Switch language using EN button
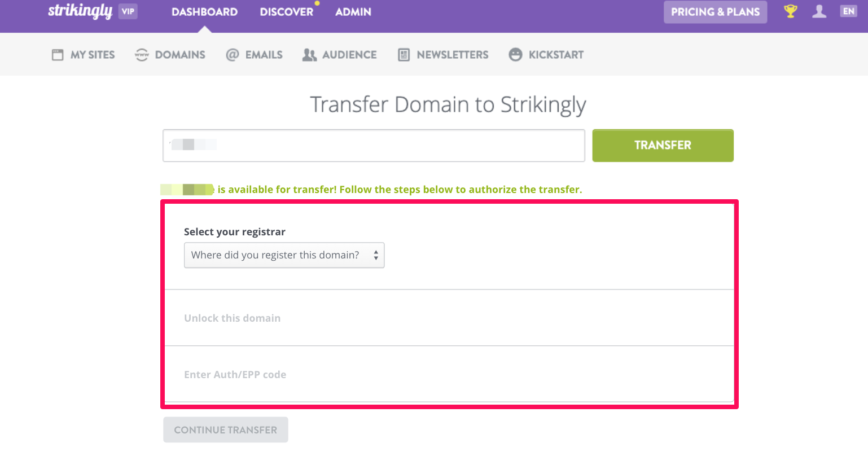 point(848,11)
